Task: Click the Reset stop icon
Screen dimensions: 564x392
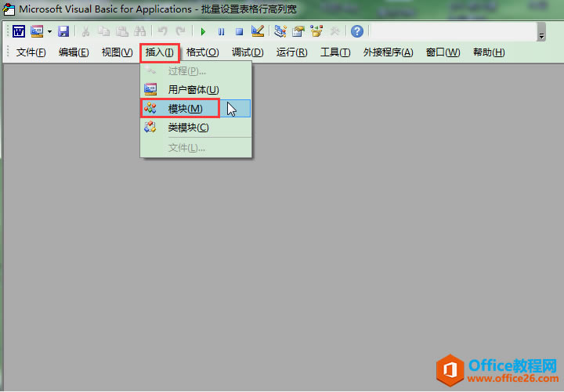Action: click(x=239, y=31)
